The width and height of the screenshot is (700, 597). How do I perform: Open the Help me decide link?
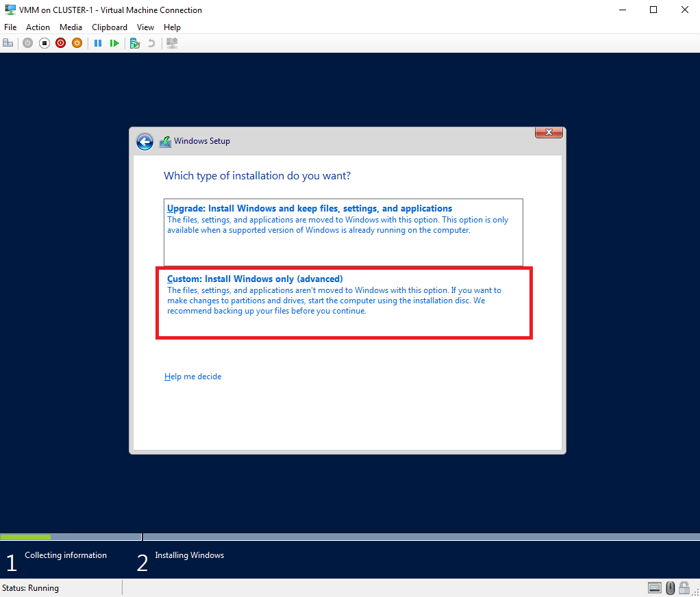(x=193, y=377)
